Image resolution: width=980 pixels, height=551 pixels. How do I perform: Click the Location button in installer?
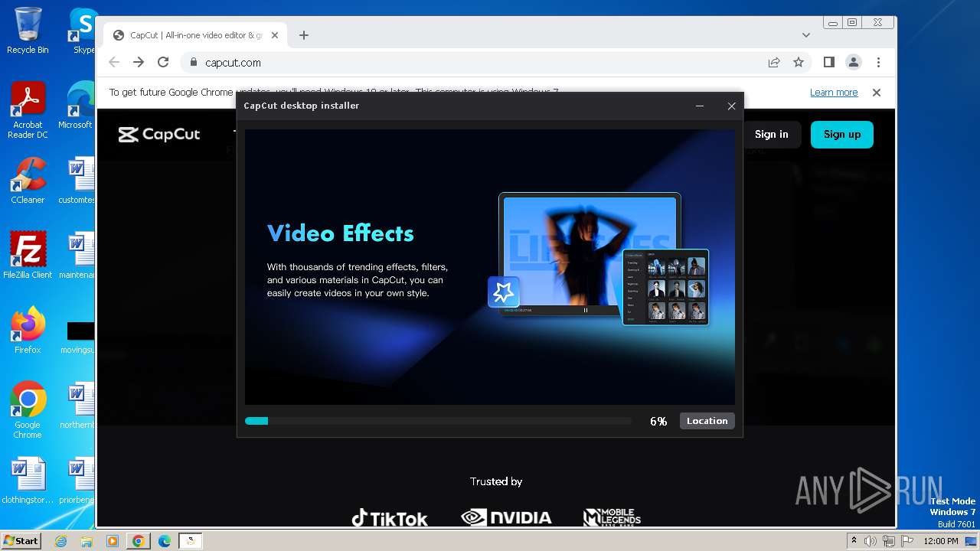[707, 421]
